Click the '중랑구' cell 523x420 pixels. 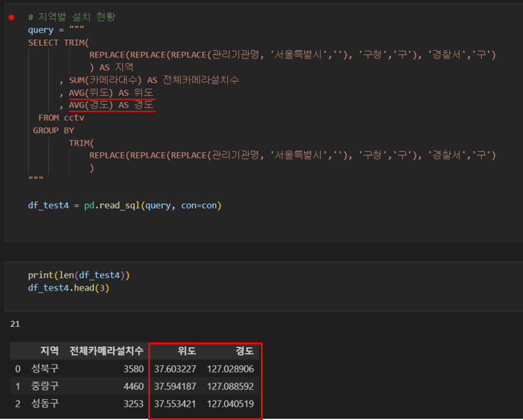[45, 386]
